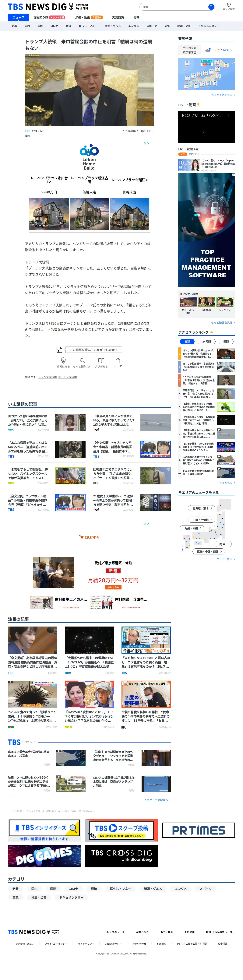Open the PR TIMES banner
Screen dimensions: 243x980
[199, 830]
